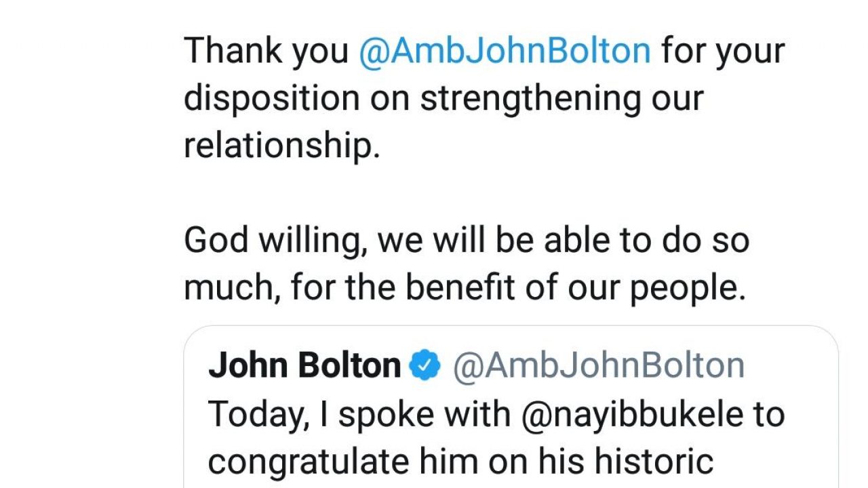Click the word "congratulate" in quoted tweet
This screenshot has width=868, height=488.
tap(309, 462)
